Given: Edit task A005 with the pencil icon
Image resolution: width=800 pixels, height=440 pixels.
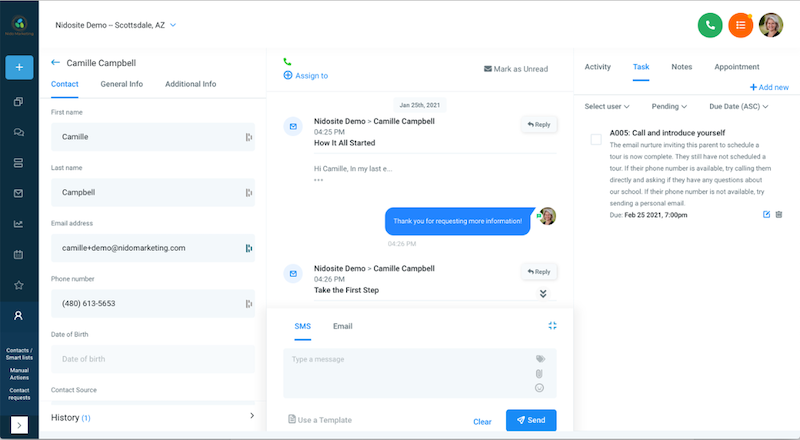Looking at the screenshot, I should (x=766, y=215).
